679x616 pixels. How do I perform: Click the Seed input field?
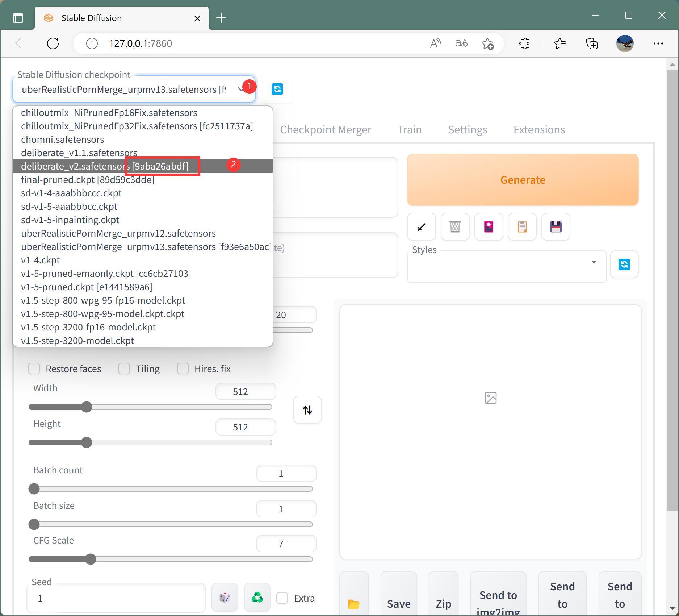pos(116,598)
